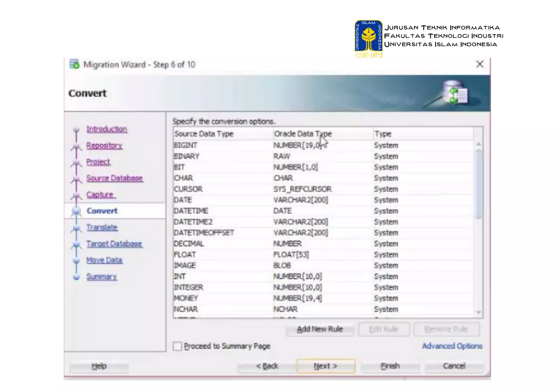The image size is (555, 392).
Task: Enable Proceed to Summary Page checkbox
Action: [x=177, y=346]
